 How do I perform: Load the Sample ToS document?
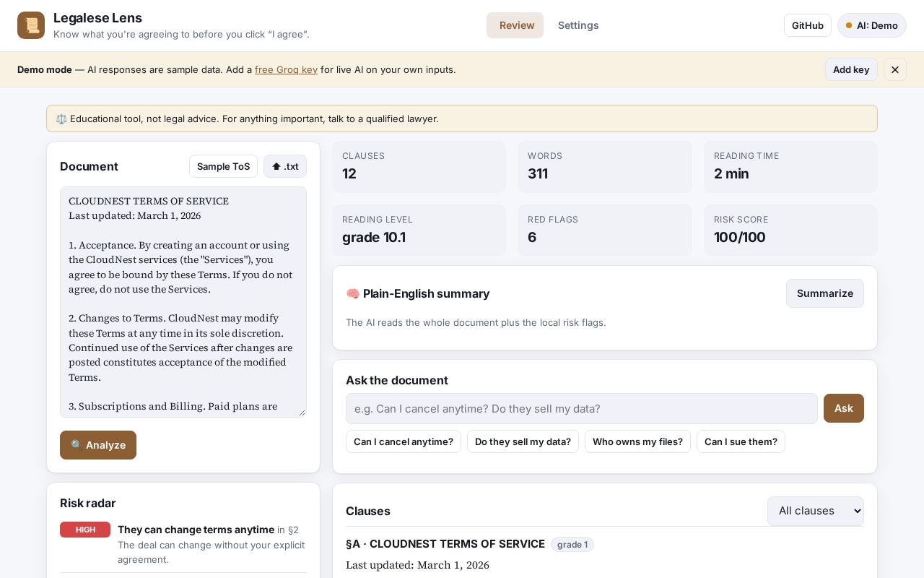click(x=223, y=166)
